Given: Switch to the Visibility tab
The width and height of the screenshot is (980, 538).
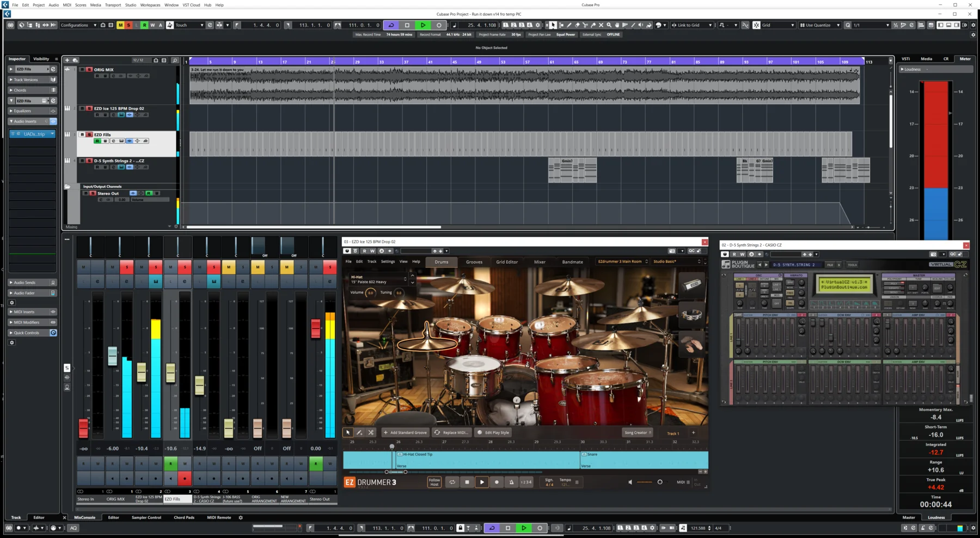Looking at the screenshot, I should 41,59.
